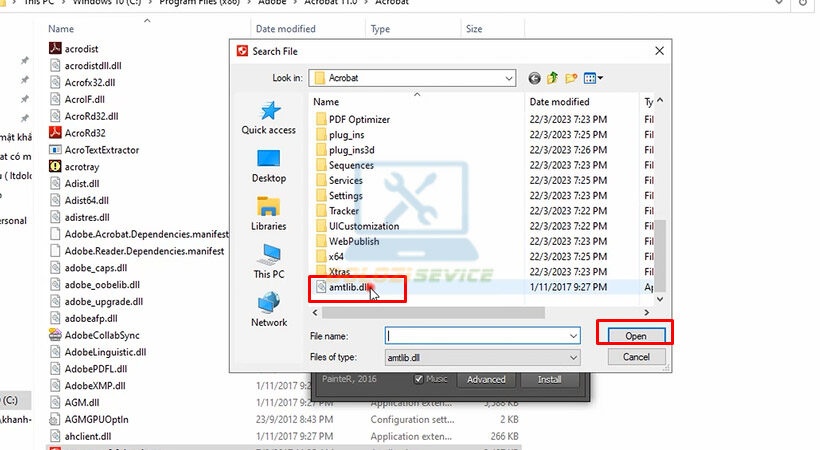
Task: Select adistres.dll in Explorer
Action: point(79,217)
